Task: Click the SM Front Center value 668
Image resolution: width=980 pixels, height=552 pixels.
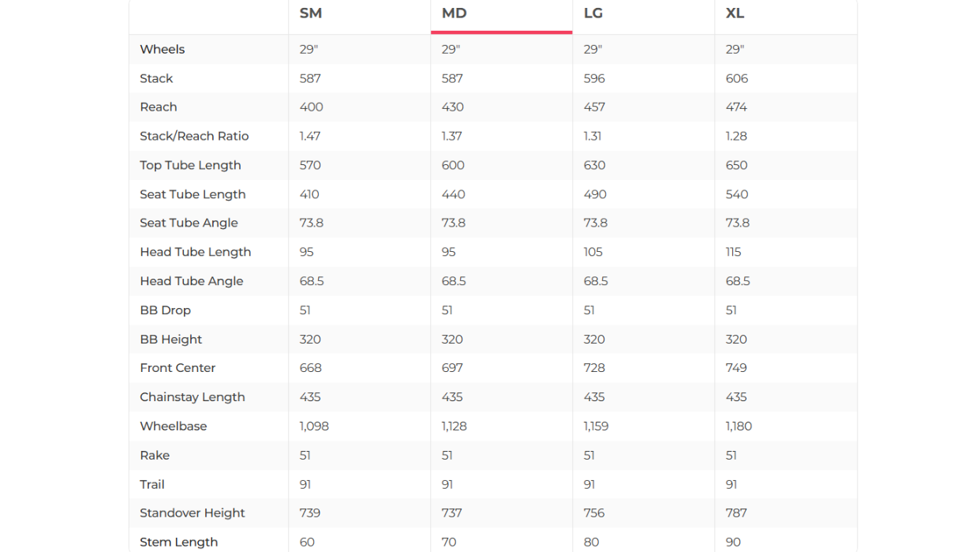Action: tap(311, 368)
